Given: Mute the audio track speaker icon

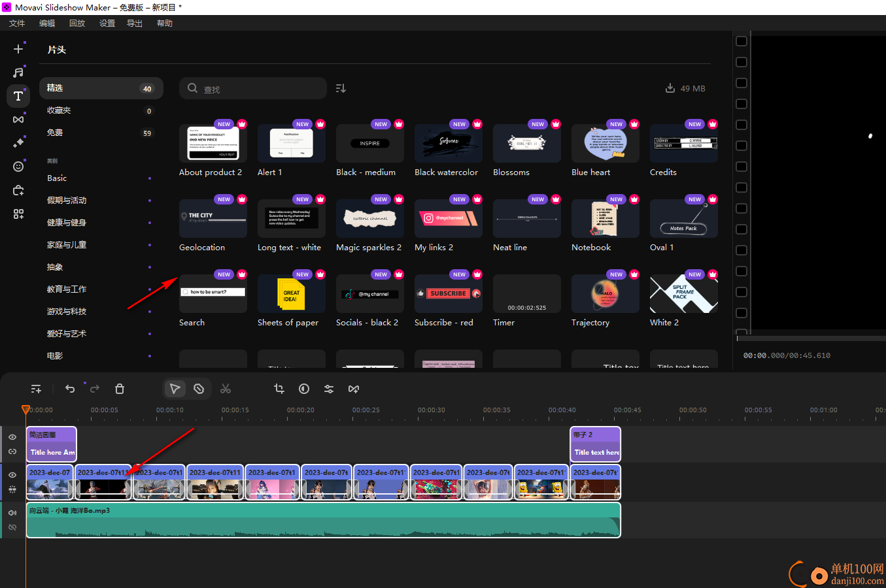Looking at the screenshot, I should click(12, 513).
